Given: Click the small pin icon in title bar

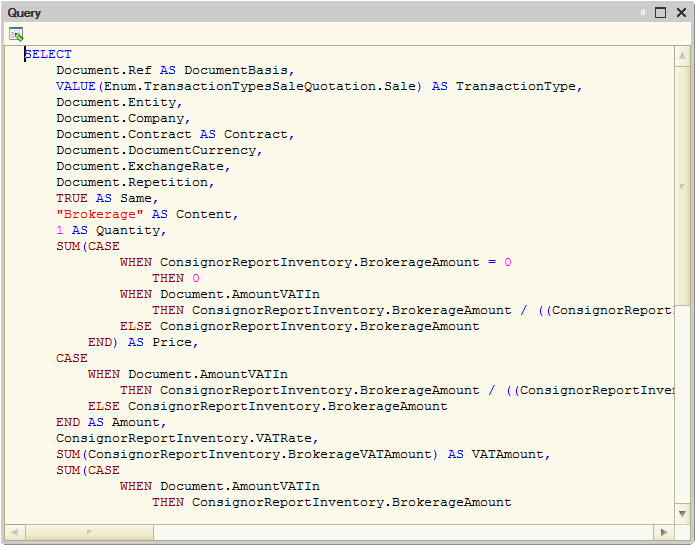Looking at the screenshot, I should (642, 12).
